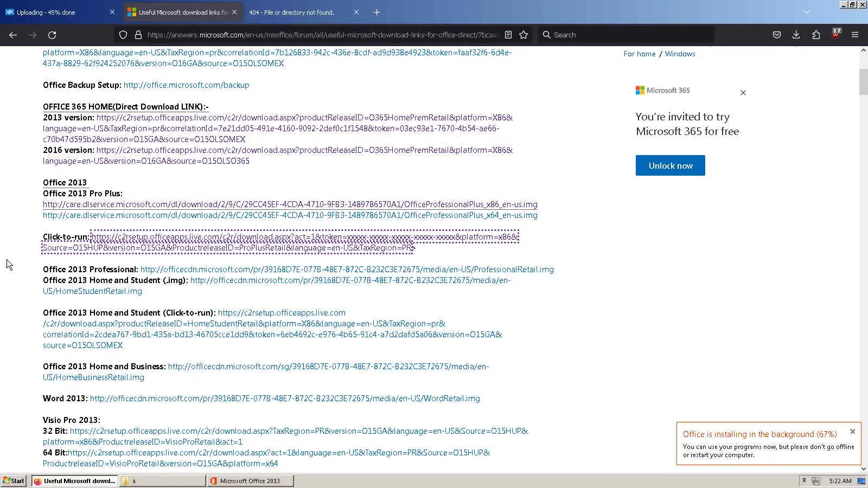Save page to Pocket
868x488 pixels.
coord(777,35)
